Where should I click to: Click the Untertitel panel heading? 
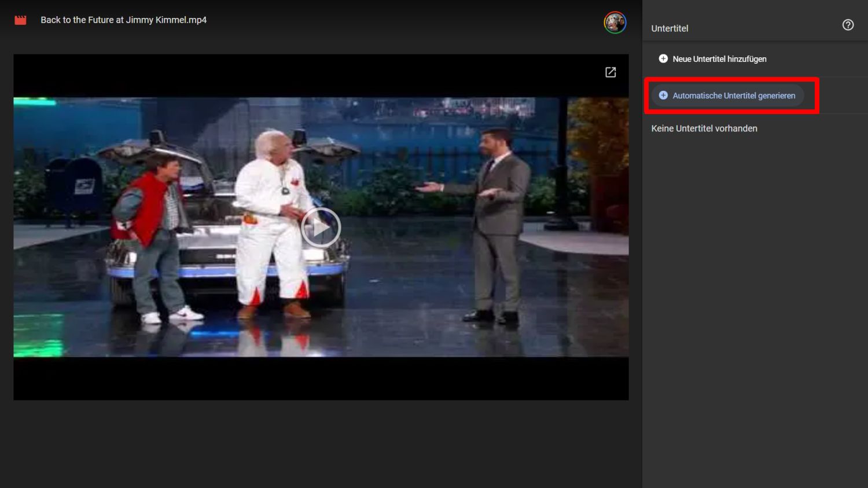point(670,28)
